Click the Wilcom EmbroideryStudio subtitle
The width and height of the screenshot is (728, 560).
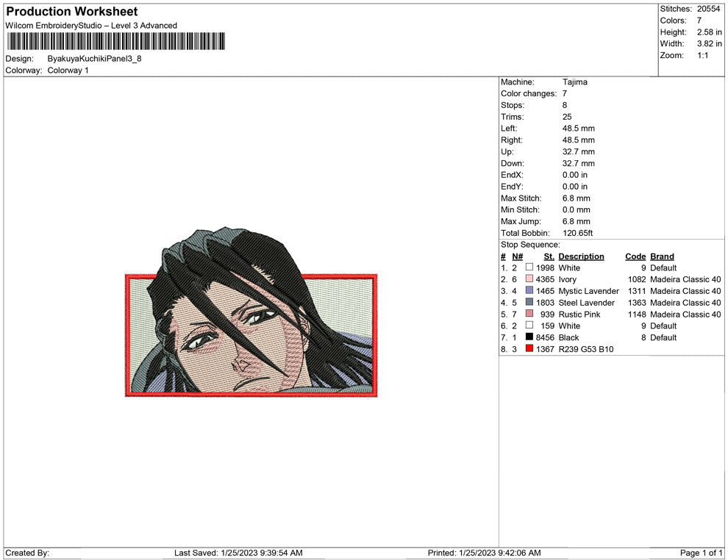coord(91,26)
